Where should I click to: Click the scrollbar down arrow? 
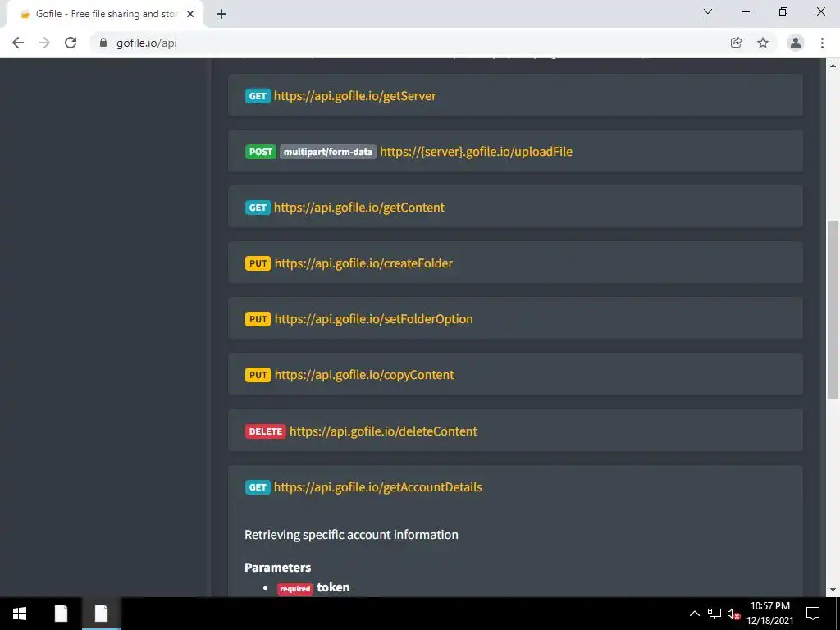[833, 591]
